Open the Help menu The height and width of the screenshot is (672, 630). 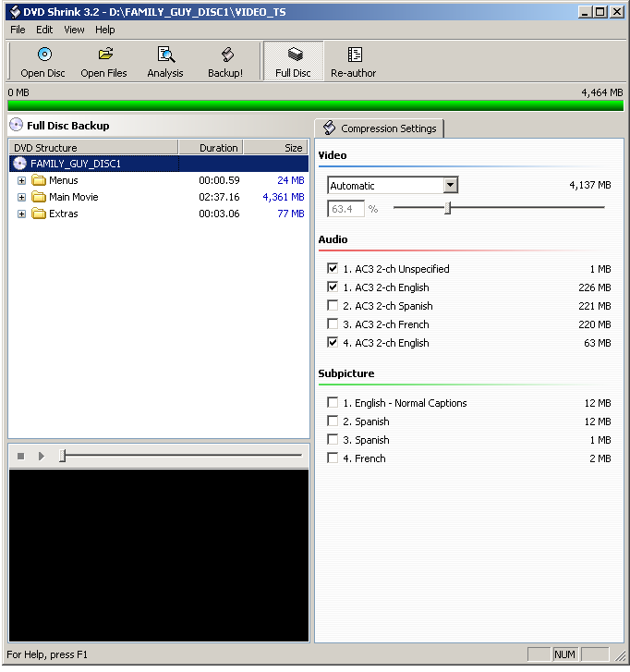click(105, 30)
